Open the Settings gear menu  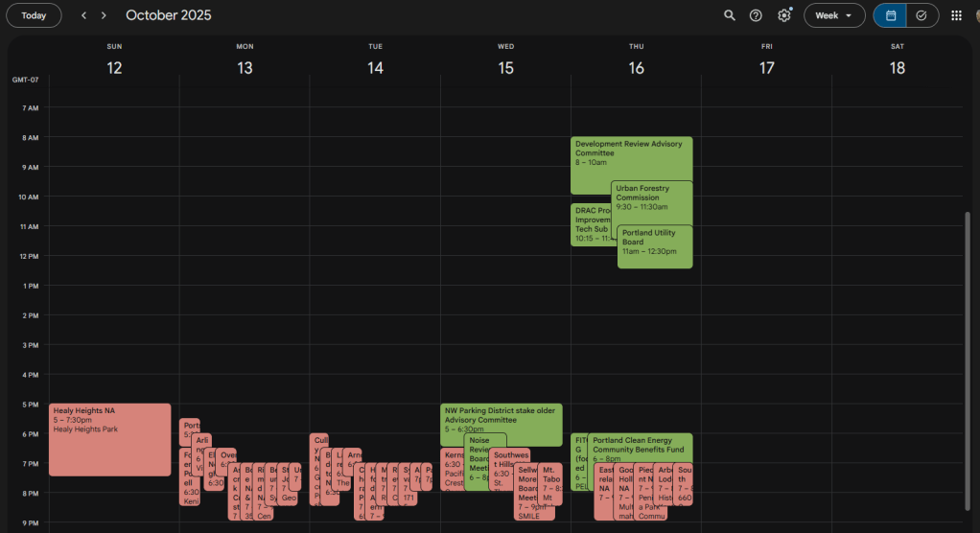pyautogui.click(x=784, y=15)
